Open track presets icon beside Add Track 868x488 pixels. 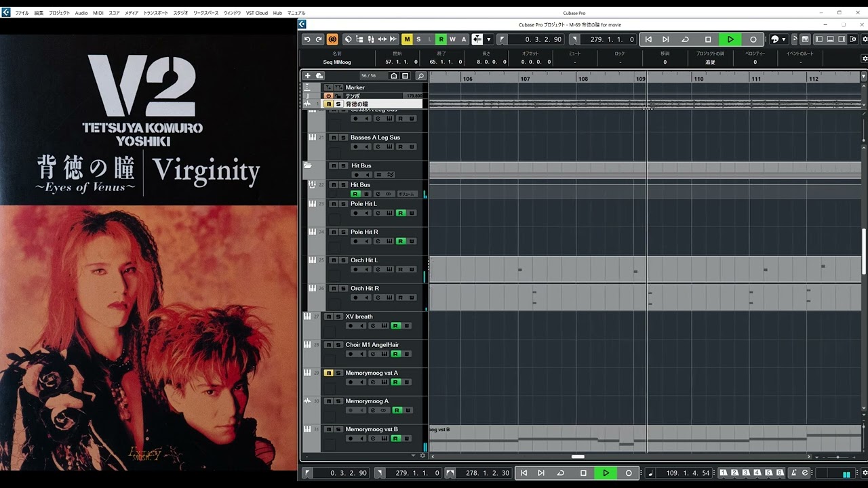click(319, 76)
